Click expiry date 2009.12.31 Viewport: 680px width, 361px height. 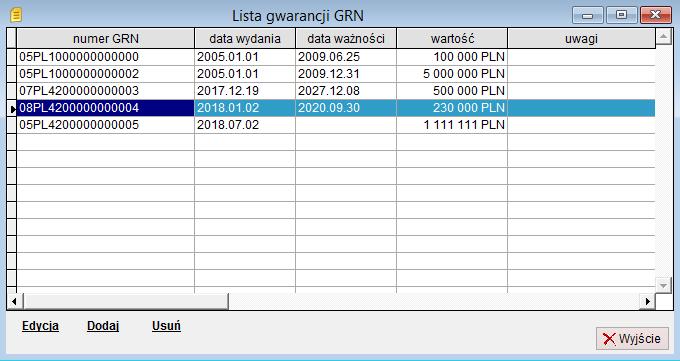(329, 74)
